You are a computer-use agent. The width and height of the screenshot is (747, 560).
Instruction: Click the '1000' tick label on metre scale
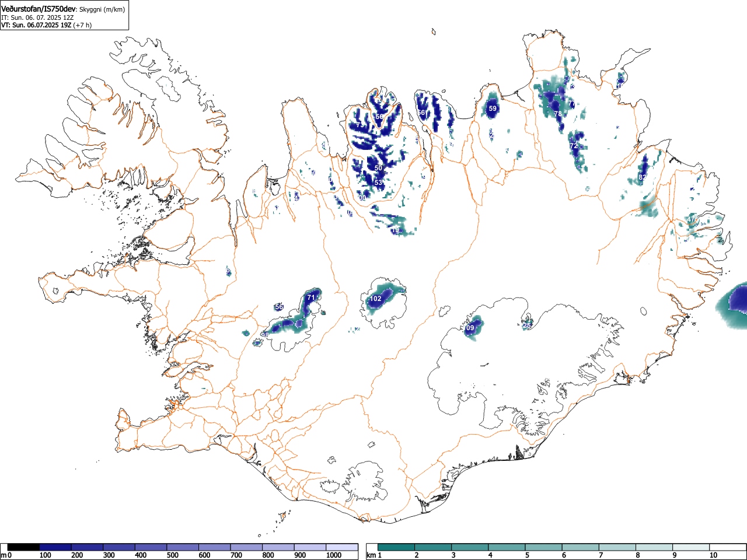click(x=334, y=555)
